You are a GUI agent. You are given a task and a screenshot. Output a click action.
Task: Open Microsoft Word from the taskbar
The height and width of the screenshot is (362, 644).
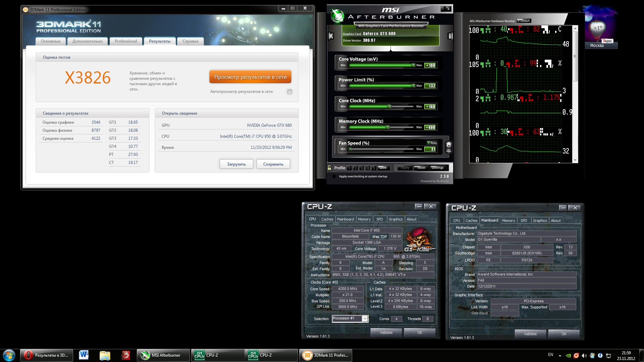point(84,355)
